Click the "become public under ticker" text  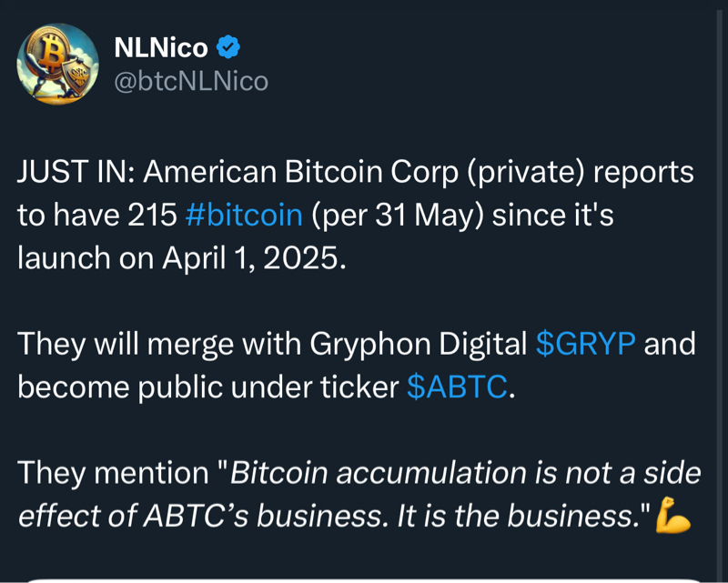[x=206, y=387]
